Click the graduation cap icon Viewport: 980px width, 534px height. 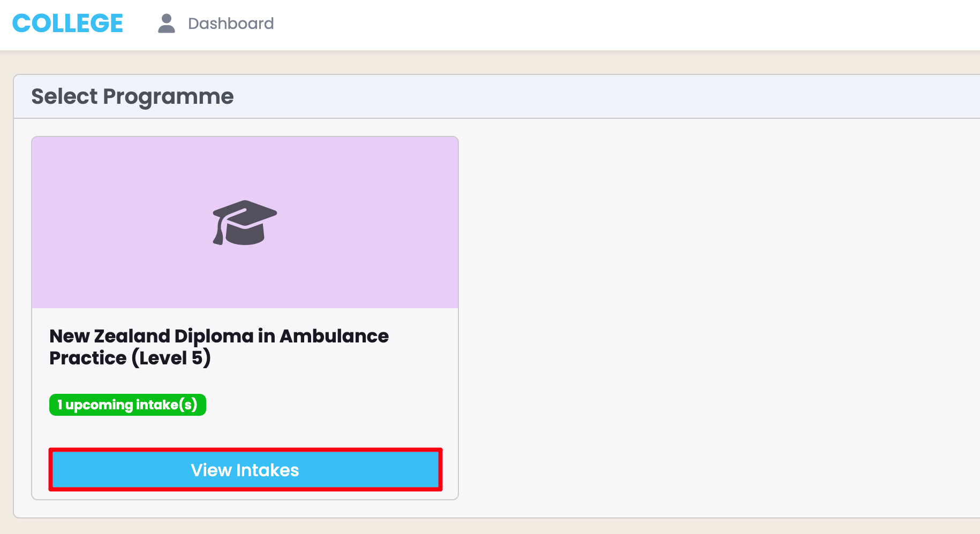245,223
